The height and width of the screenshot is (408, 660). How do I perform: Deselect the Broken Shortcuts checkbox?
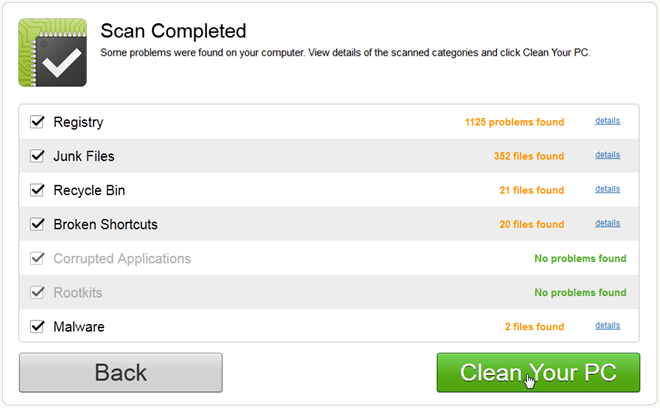(38, 224)
